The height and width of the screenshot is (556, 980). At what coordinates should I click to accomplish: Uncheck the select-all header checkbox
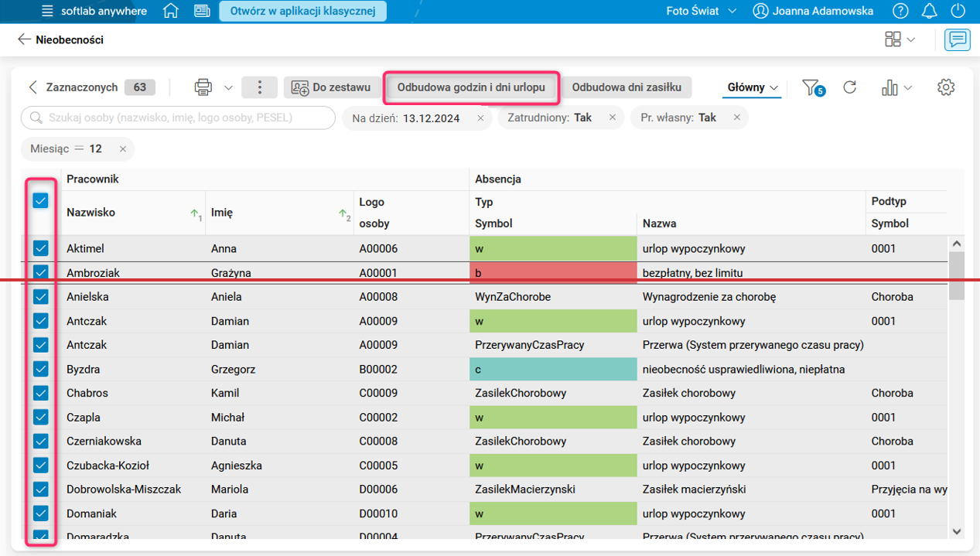[x=41, y=201]
